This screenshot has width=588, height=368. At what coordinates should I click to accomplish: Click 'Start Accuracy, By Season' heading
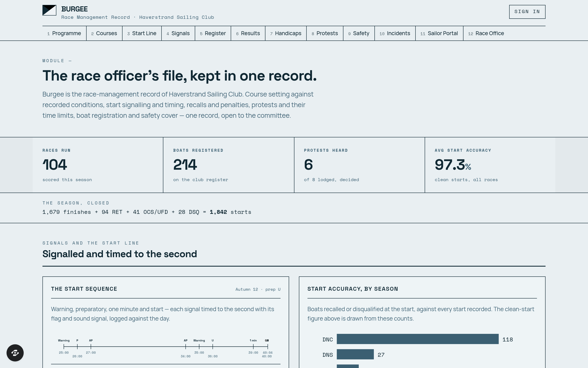[353, 289]
